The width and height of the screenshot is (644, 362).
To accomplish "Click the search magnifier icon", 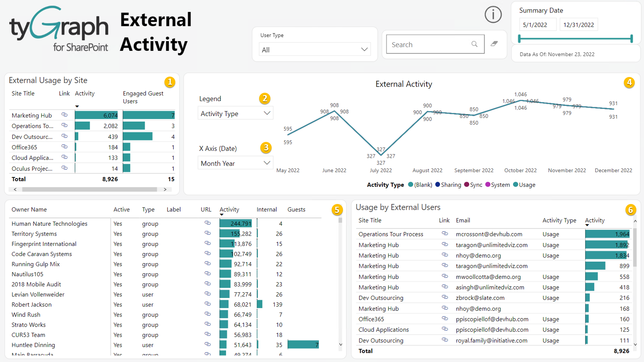I will tap(474, 44).
